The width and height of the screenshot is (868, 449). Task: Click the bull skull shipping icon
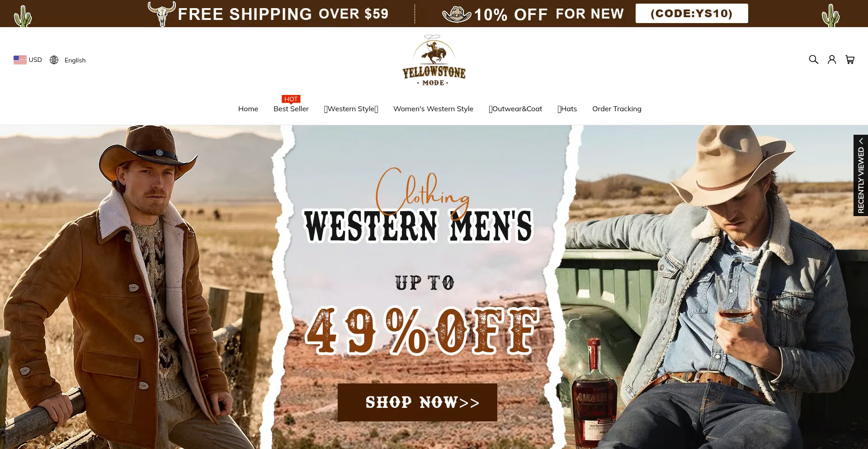161,14
